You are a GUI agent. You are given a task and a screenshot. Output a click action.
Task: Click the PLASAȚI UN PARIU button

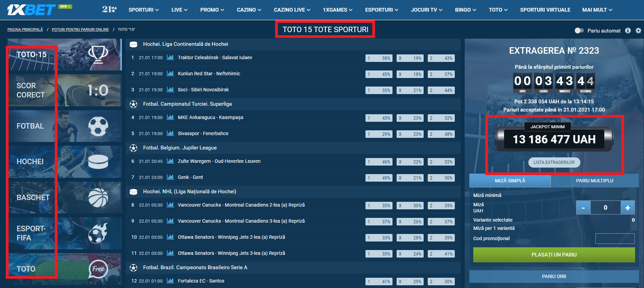[x=554, y=255]
